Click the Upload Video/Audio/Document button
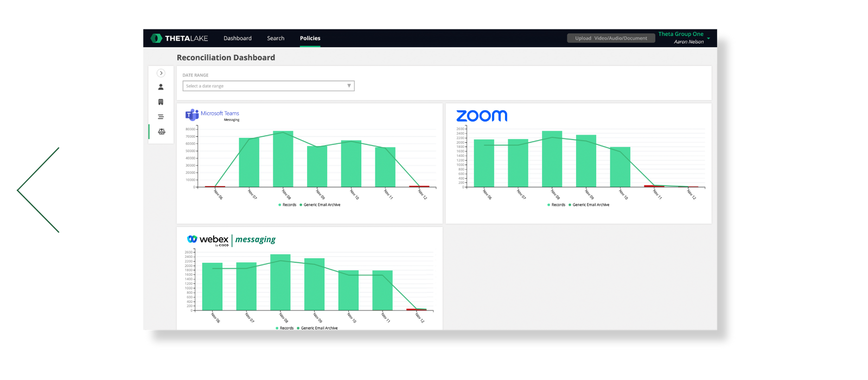868x380 pixels. coord(611,38)
